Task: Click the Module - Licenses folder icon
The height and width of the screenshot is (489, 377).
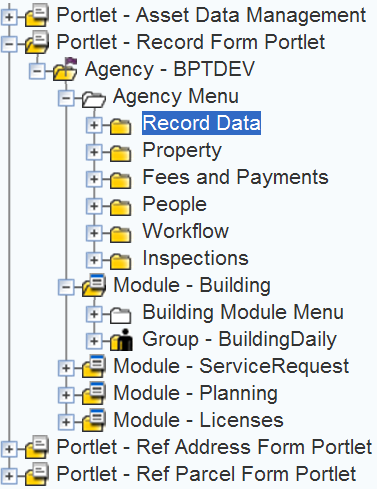Action: (94, 420)
